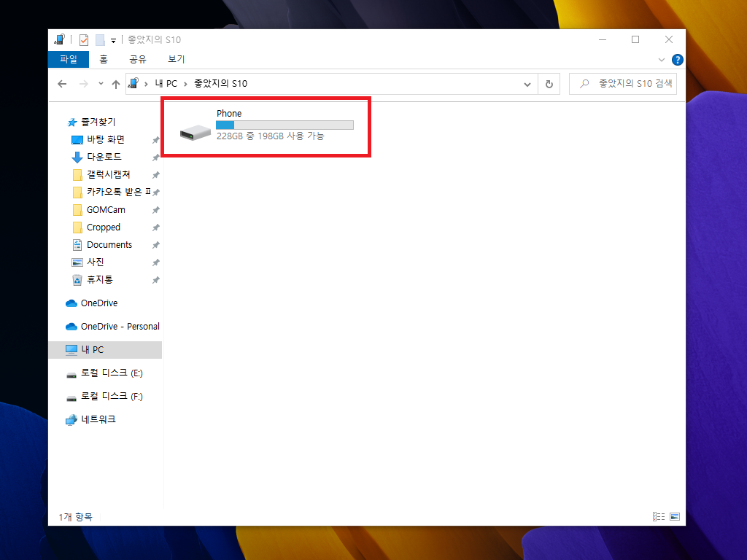Click the Phone drive name label
747x560 pixels.
point(229,113)
